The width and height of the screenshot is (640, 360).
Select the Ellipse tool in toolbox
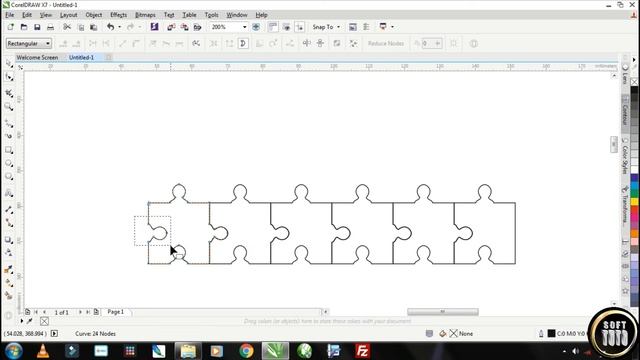pos(9,163)
